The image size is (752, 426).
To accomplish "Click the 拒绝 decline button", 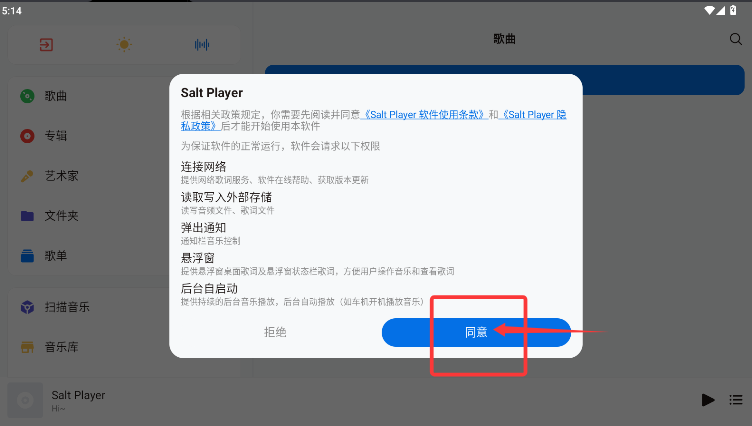I will (275, 332).
